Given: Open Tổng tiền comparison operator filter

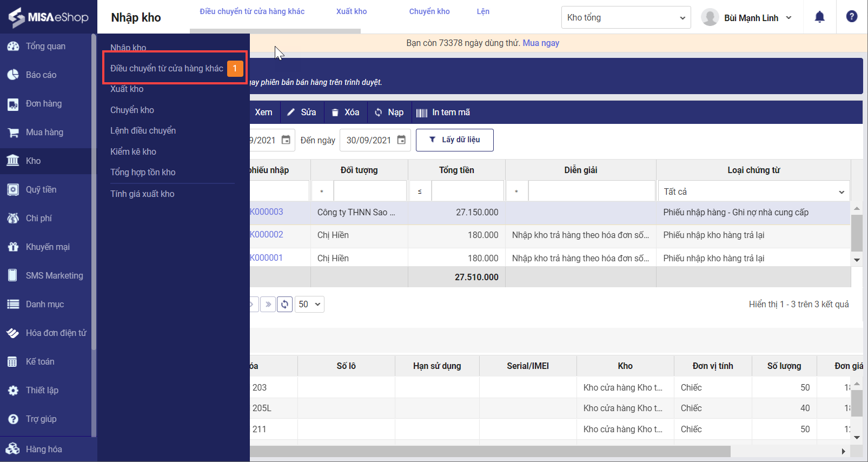Looking at the screenshot, I should click(x=420, y=192).
